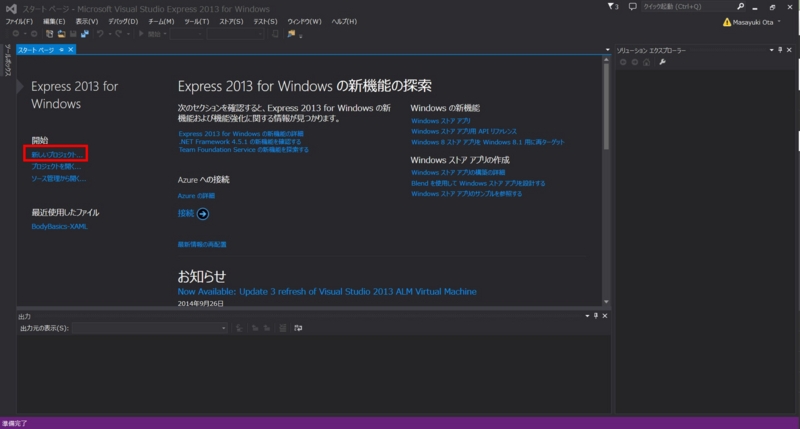Open the デバッグ(D) menu
800x429 pixels.
click(123, 21)
